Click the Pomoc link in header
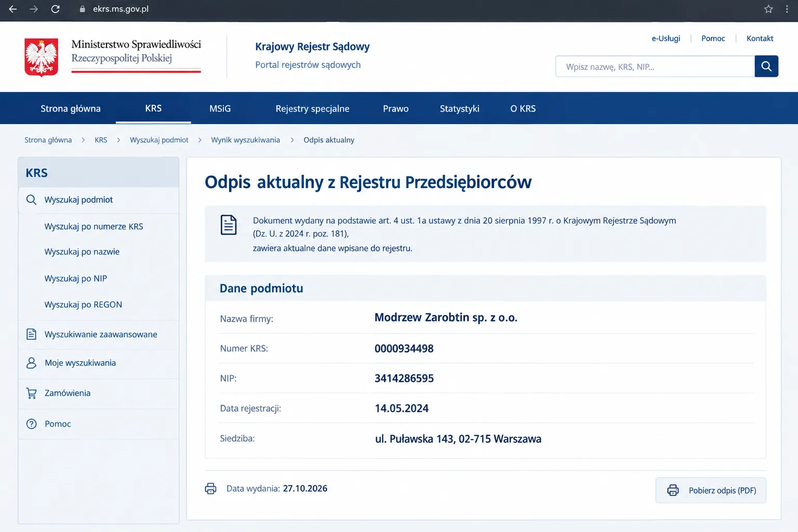This screenshot has height=532, width=798. pyautogui.click(x=713, y=38)
